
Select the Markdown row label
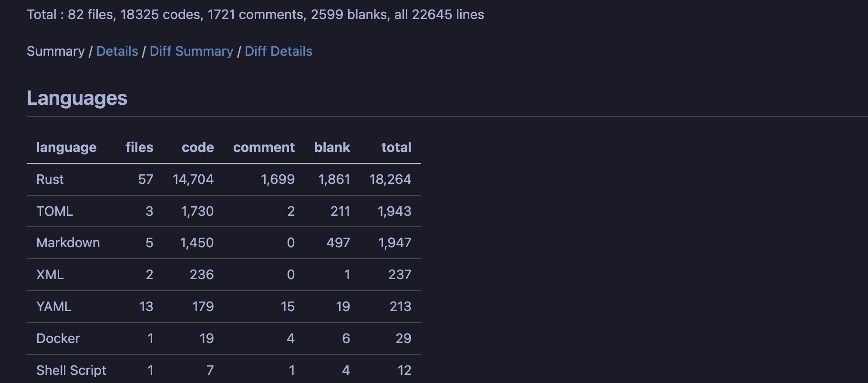tap(68, 243)
